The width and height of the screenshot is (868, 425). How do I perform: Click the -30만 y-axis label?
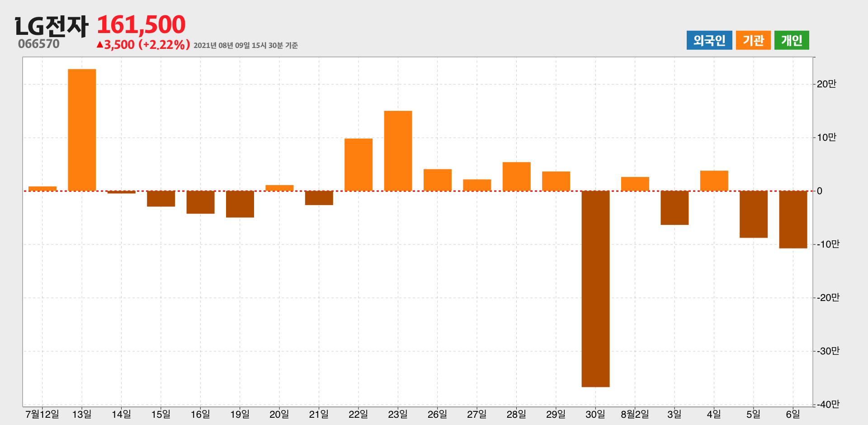[828, 351]
